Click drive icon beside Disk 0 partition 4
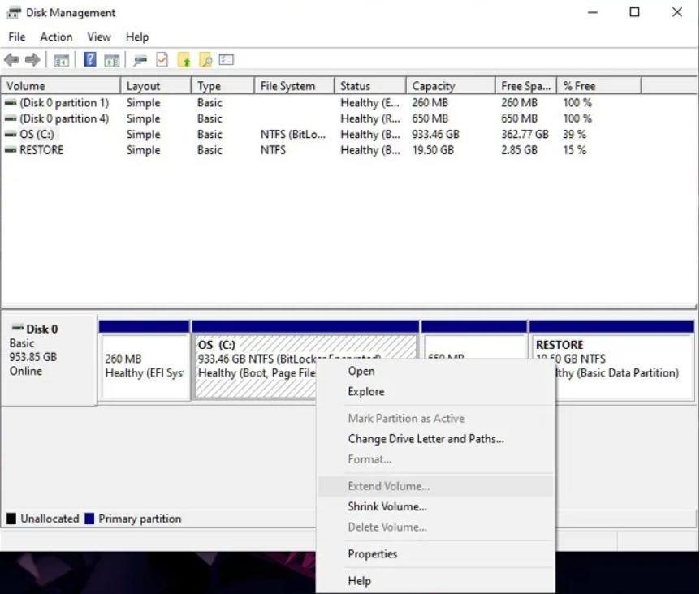The width and height of the screenshot is (700, 594). pos(11,118)
